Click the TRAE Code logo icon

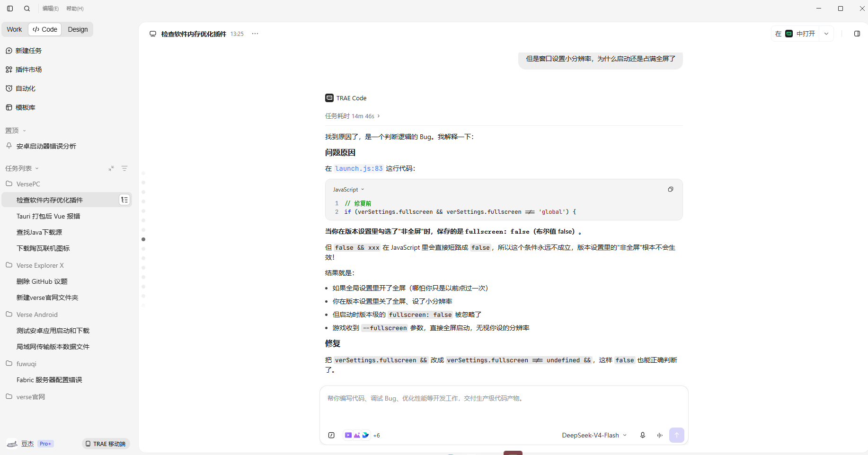[329, 98]
